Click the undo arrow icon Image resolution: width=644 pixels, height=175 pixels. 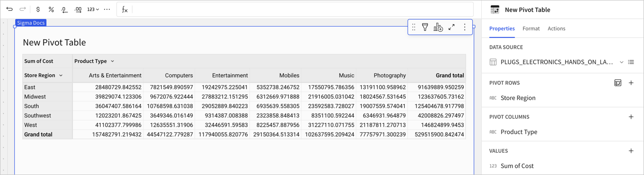[x=9, y=9]
